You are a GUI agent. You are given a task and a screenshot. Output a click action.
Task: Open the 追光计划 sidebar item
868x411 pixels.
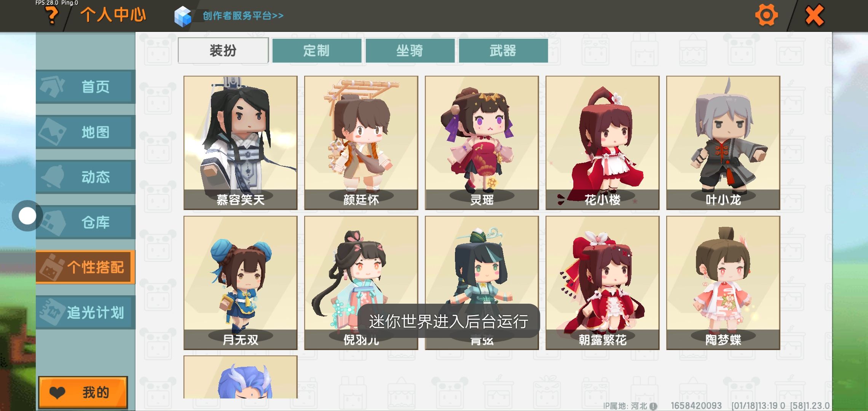tap(86, 312)
